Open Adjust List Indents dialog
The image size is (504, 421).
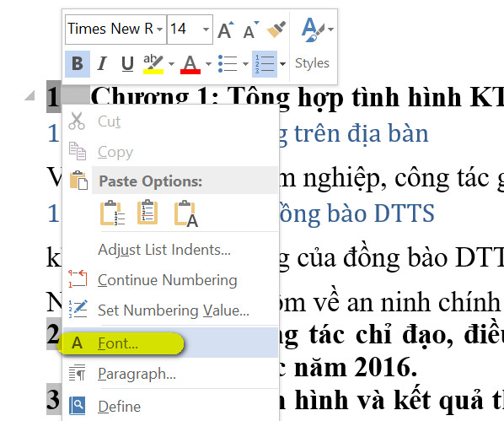[170, 250]
